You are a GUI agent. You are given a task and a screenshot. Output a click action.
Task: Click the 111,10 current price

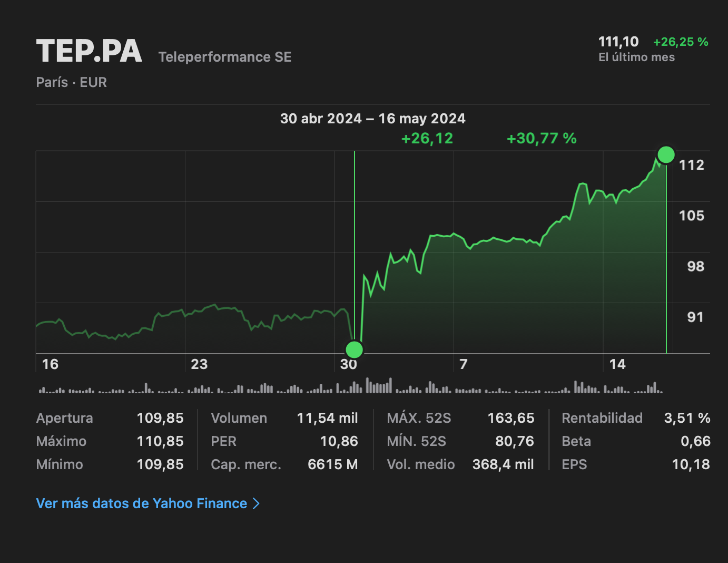(x=618, y=42)
